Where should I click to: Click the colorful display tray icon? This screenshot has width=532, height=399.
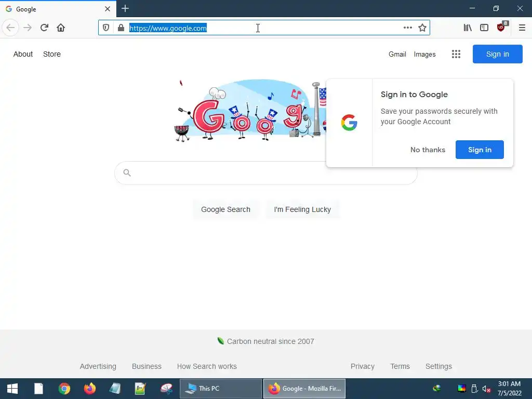(462, 389)
